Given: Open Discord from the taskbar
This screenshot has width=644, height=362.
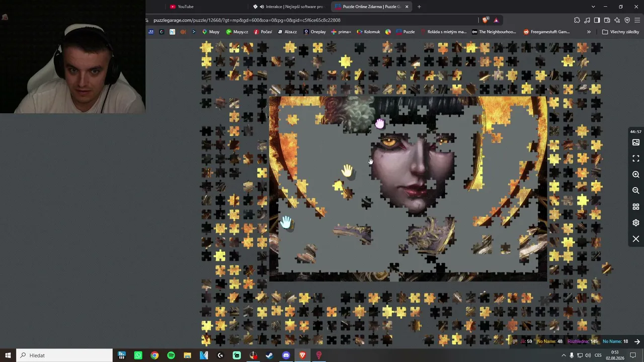Looking at the screenshot, I should [x=286, y=355].
